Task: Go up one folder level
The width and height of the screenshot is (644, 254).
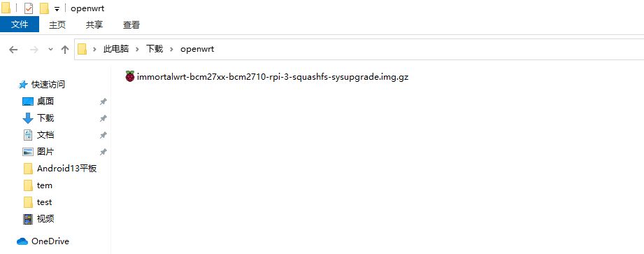Action: click(x=64, y=50)
